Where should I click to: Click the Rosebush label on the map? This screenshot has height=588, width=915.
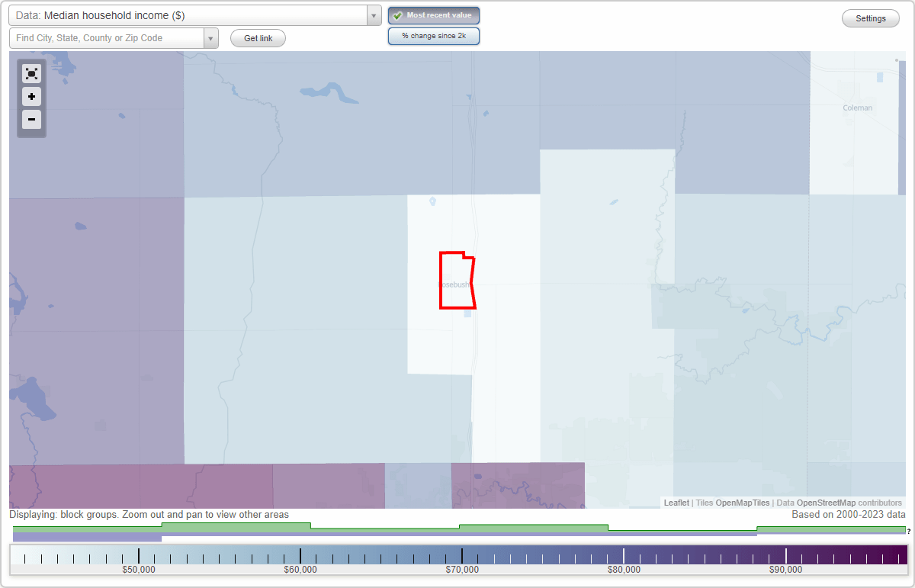453,284
